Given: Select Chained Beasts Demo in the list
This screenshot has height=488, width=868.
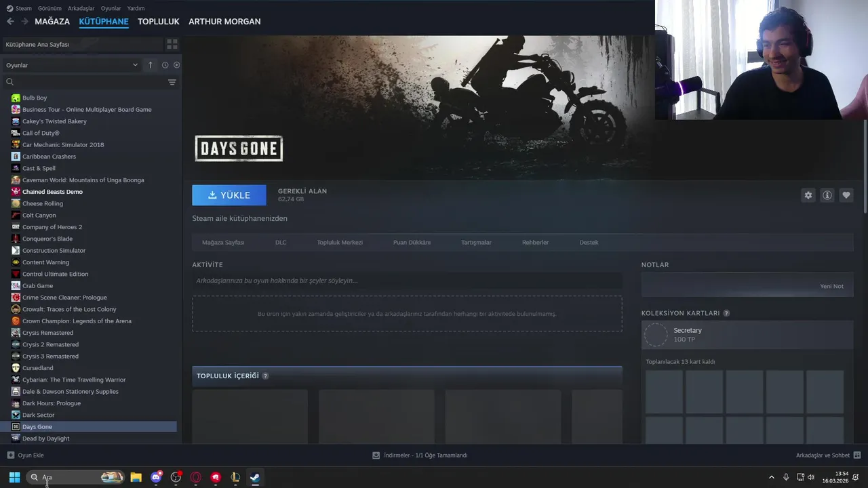Looking at the screenshot, I should coord(52,192).
